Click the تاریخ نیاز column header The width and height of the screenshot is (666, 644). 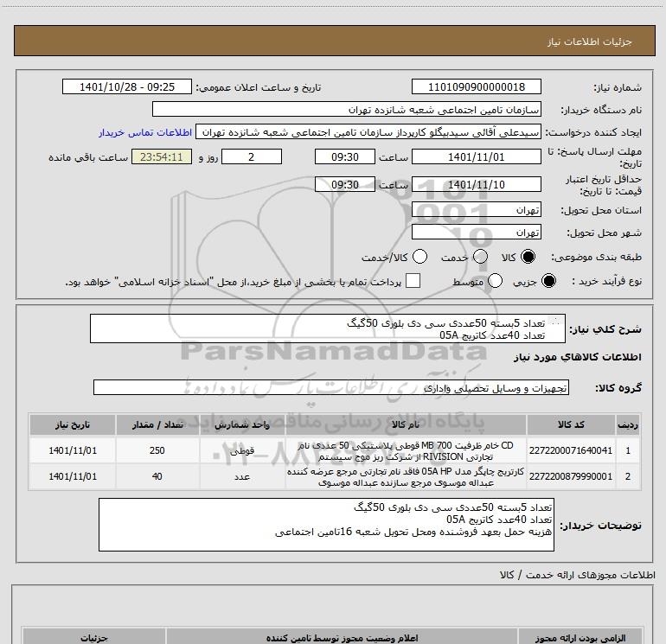click(x=73, y=424)
